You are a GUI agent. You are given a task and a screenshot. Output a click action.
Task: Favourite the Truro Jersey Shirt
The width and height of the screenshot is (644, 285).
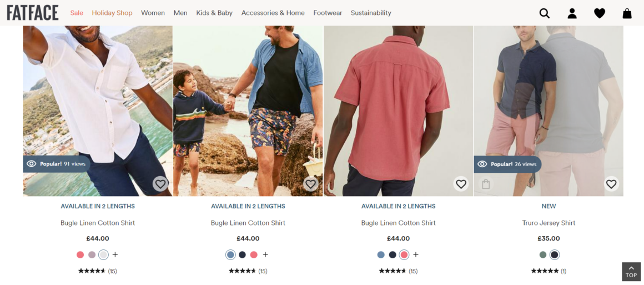point(611,184)
